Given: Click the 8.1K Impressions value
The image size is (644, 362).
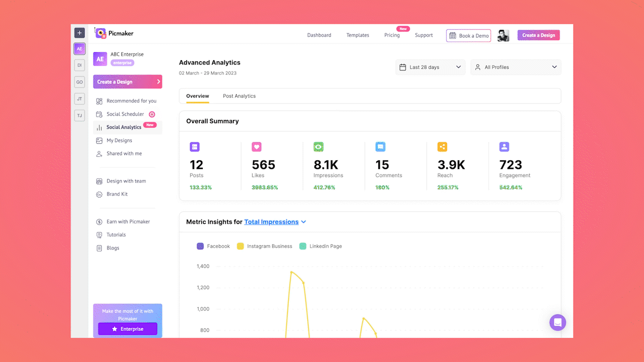Looking at the screenshot, I should (326, 165).
